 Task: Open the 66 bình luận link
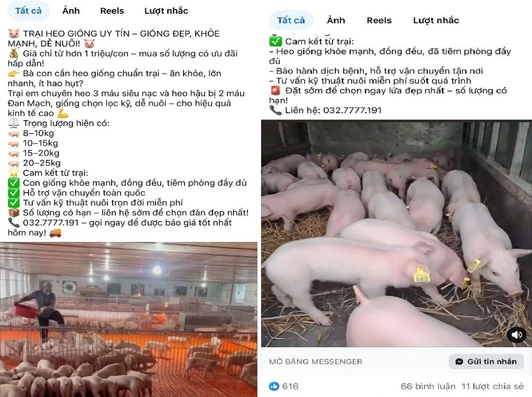(428, 386)
